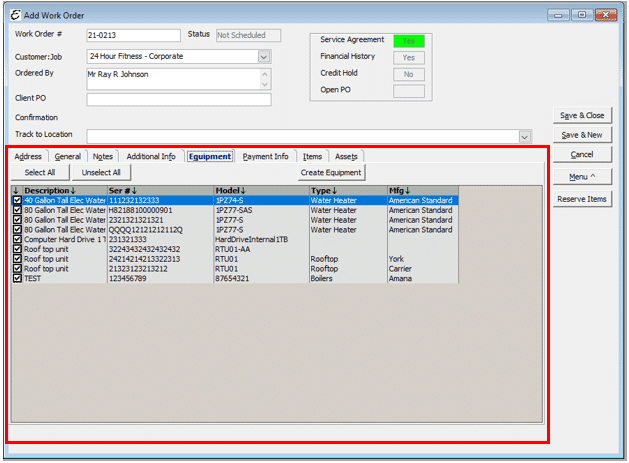Click the York manufacturer cell
Viewport: 629px width, 463px height.
[x=422, y=259]
